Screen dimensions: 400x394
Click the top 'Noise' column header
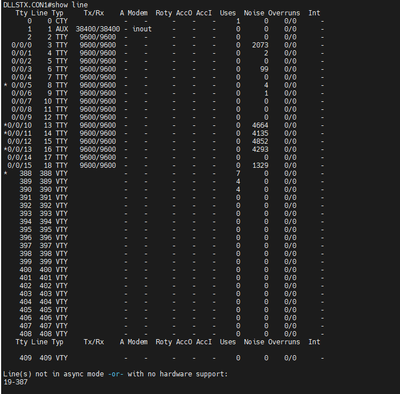[254, 13]
